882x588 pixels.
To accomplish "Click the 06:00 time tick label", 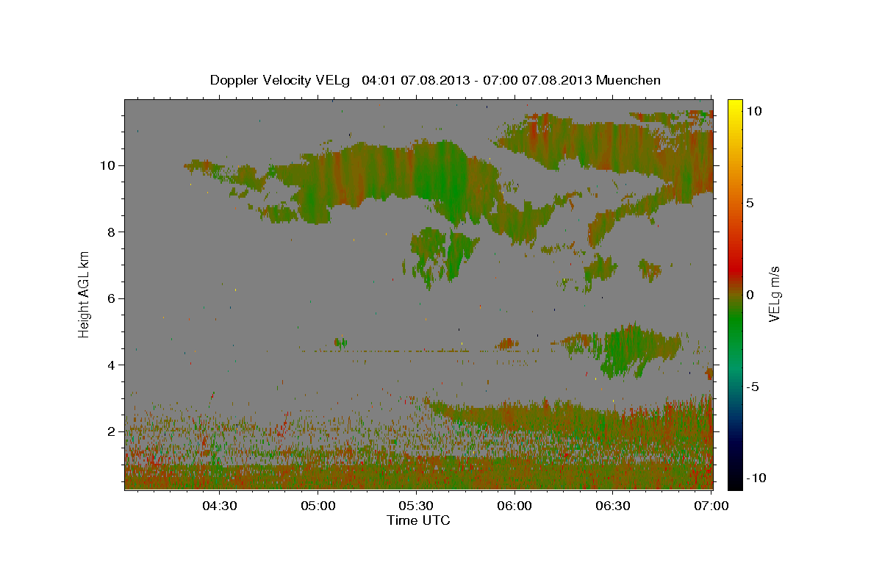I will tap(514, 506).
